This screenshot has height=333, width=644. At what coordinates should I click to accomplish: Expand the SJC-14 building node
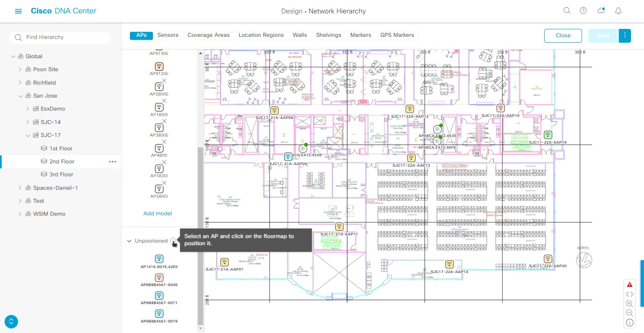click(28, 122)
